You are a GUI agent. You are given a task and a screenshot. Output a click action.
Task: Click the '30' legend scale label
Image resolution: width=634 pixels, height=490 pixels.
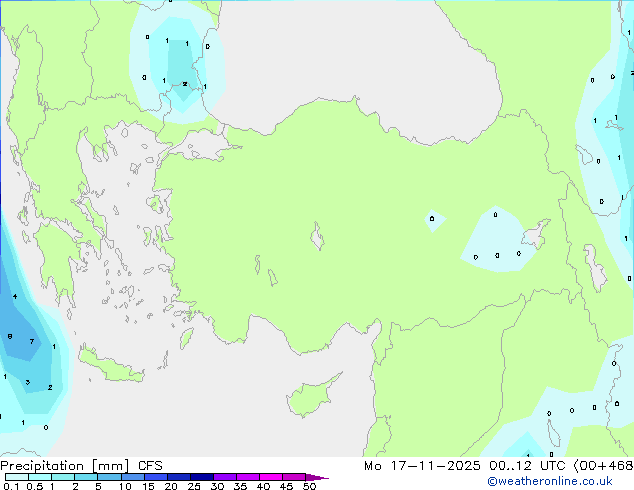(217, 486)
